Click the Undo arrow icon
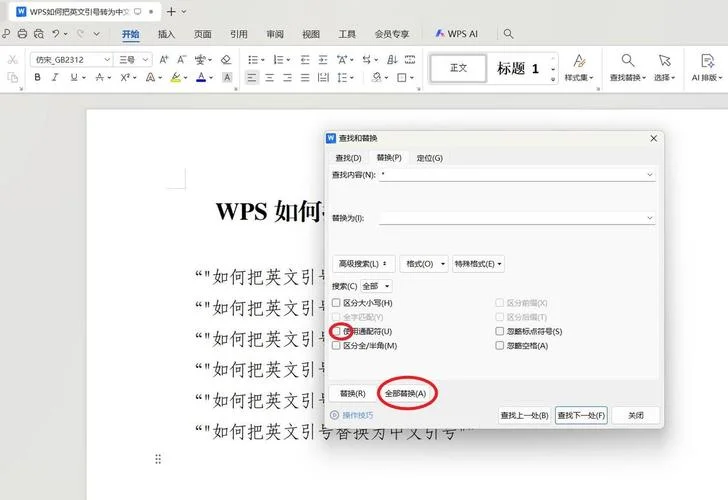The width and height of the screenshot is (728, 500). coord(56,33)
